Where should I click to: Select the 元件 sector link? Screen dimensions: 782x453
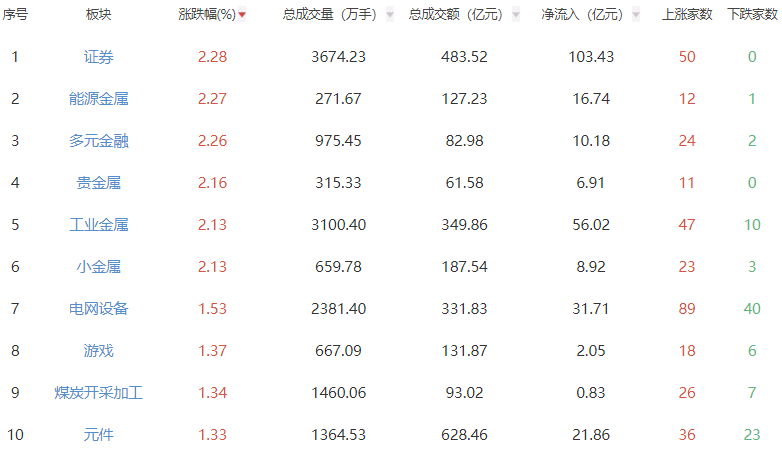pos(99,435)
